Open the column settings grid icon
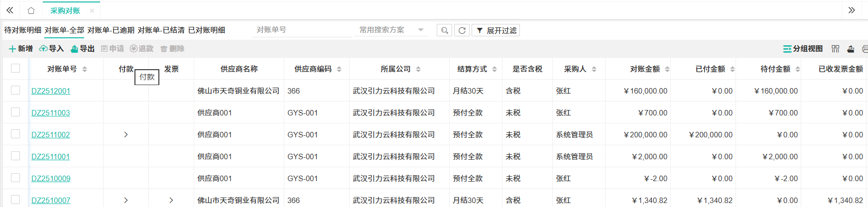Screen dimensions: 868x207 pyautogui.click(x=835, y=49)
